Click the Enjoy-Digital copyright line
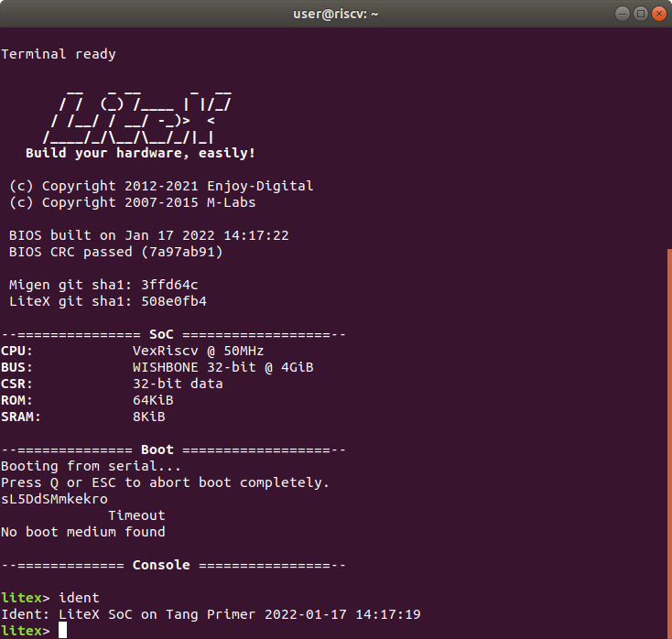Image resolution: width=672 pixels, height=639 pixels. (x=161, y=186)
